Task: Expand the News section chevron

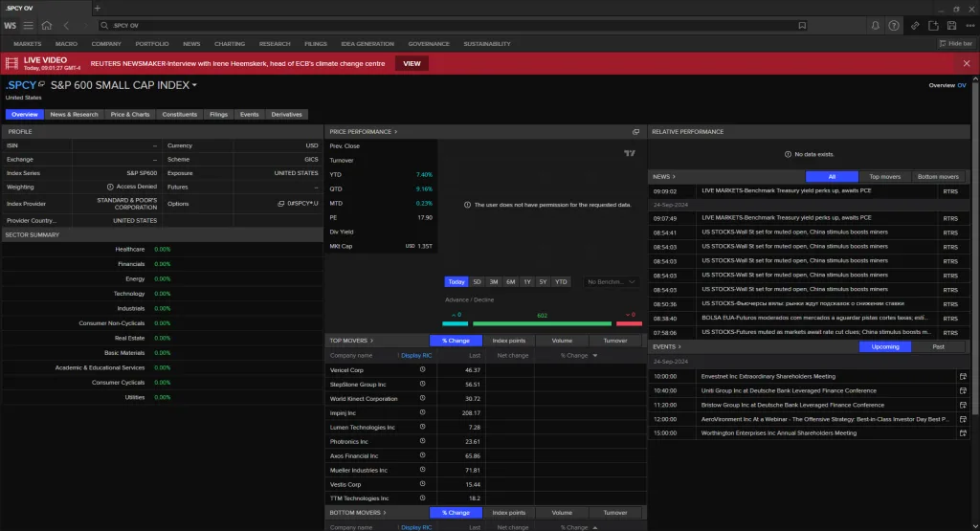Action: coord(674,177)
